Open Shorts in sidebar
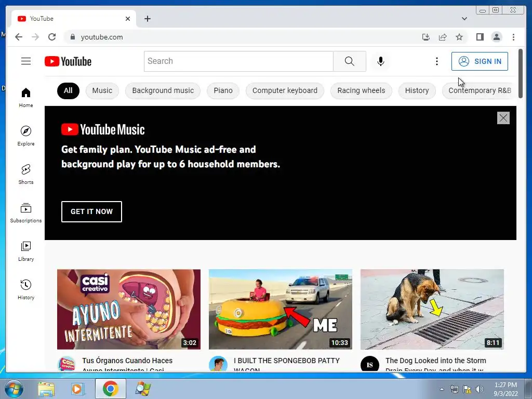This screenshot has width=532, height=399. [x=26, y=174]
